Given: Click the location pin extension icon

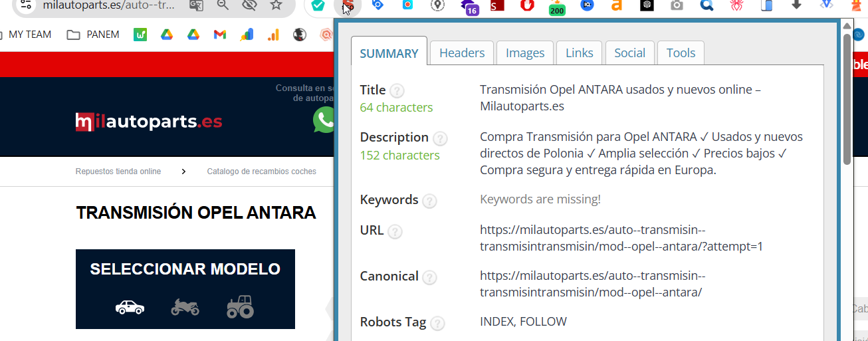Looking at the screenshot, I should point(437,5).
